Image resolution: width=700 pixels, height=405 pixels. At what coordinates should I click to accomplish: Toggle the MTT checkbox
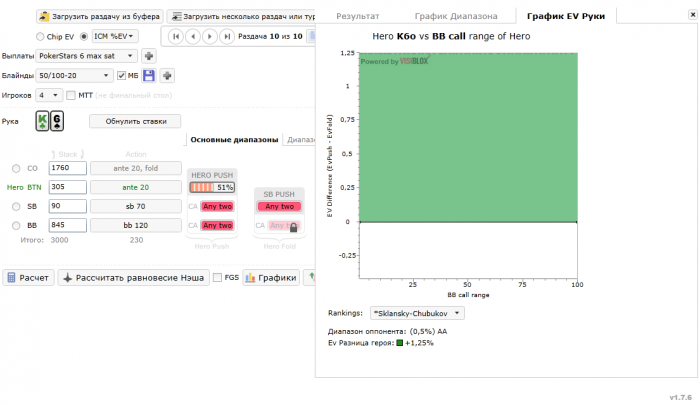(71, 95)
